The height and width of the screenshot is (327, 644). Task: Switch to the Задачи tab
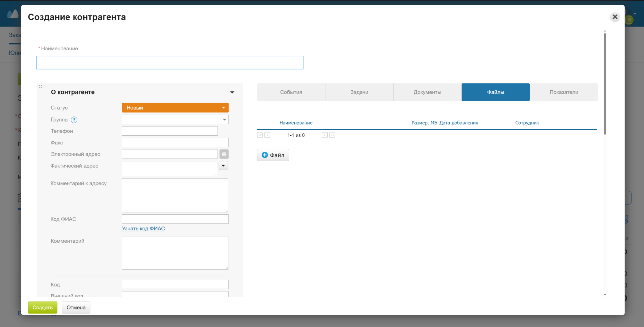tap(359, 92)
